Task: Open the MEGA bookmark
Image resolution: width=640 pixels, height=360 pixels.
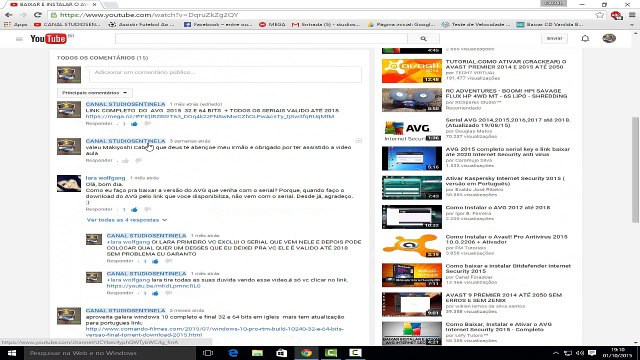Action: [272, 24]
